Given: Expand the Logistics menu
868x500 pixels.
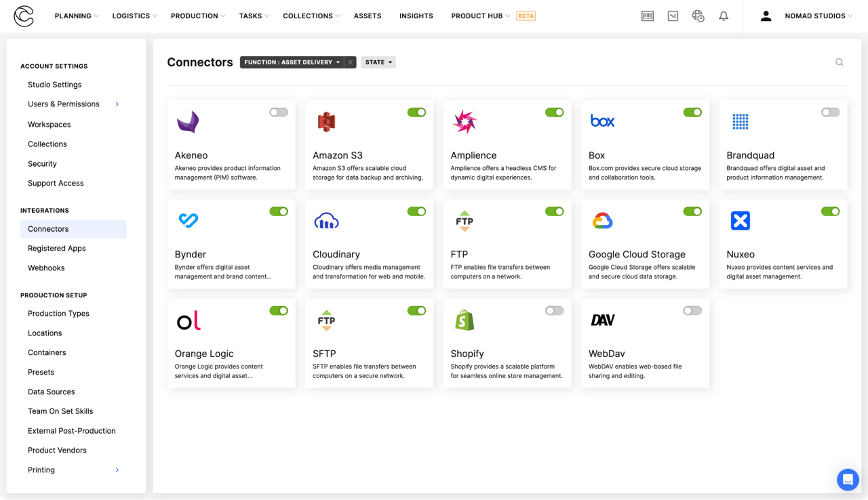Looking at the screenshot, I should pos(134,16).
